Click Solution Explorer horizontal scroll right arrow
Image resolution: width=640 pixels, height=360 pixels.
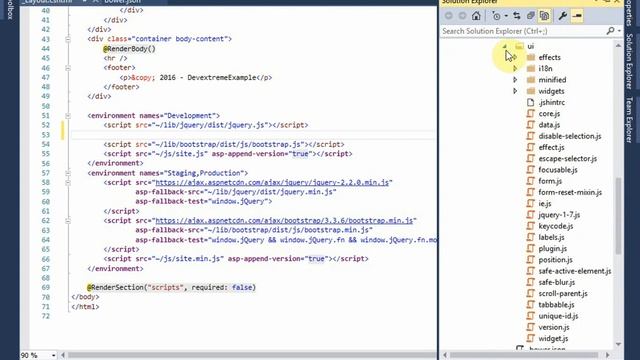coord(607,356)
